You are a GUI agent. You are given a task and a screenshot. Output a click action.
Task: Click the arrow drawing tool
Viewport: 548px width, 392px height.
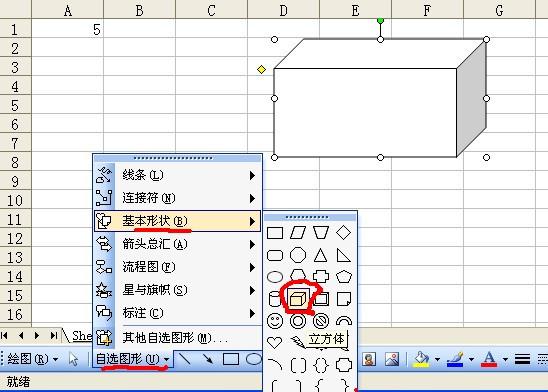point(207,359)
